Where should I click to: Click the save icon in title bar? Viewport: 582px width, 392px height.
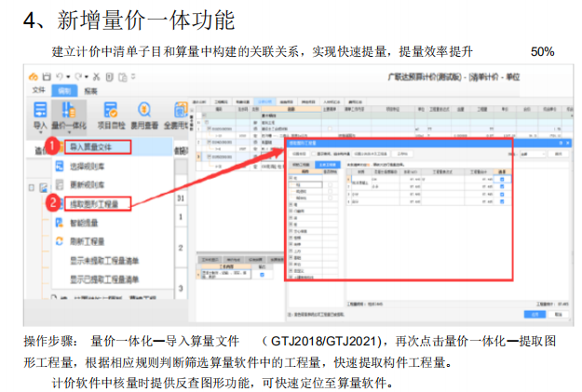click(45, 74)
